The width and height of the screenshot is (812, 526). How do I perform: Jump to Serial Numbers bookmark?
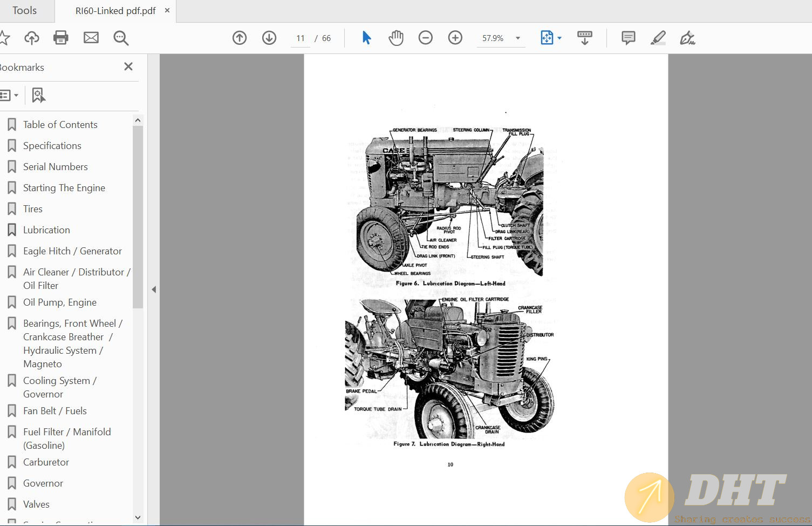[x=56, y=167]
